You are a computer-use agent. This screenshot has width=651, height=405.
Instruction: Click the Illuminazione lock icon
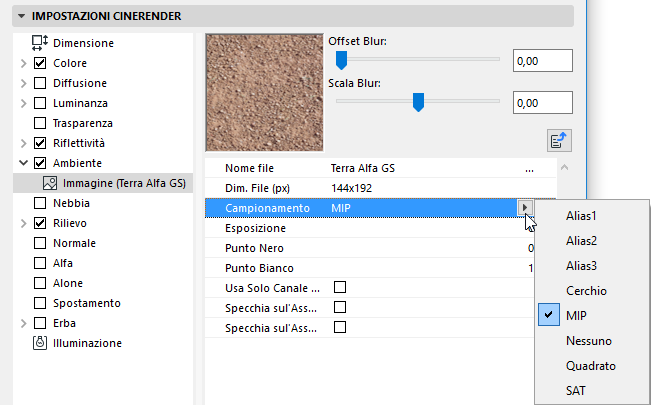pyautogui.click(x=41, y=343)
